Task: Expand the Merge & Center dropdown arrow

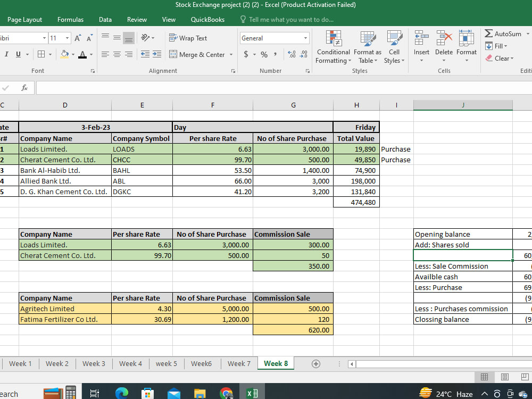Action: tap(231, 55)
